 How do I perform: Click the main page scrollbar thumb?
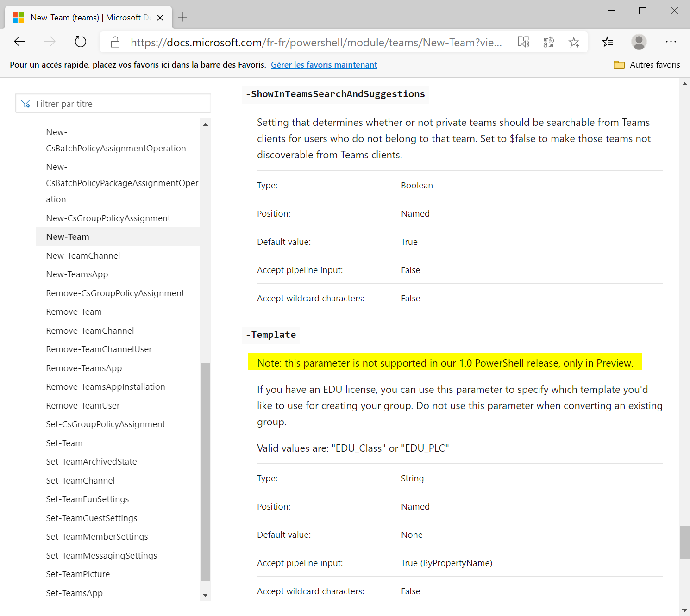(684, 542)
